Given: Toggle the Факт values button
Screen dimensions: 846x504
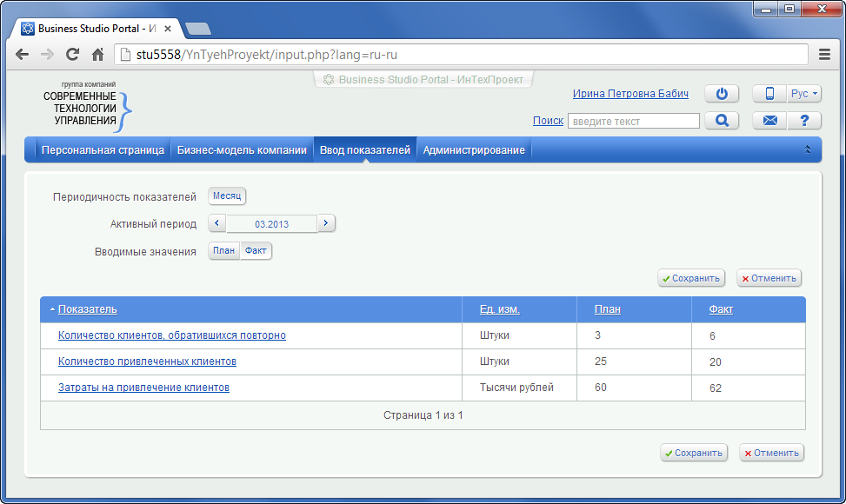Looking at the screenshot, I should pos(256,251).
